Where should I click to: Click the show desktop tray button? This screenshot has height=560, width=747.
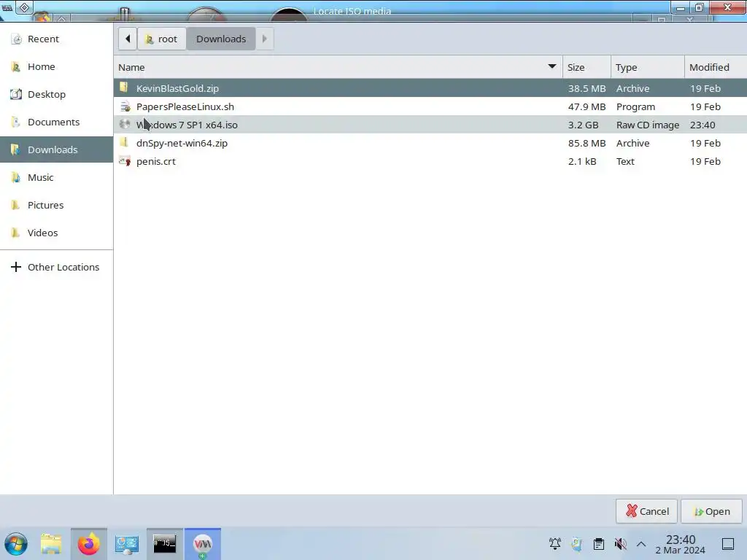(x=728, y=544)
